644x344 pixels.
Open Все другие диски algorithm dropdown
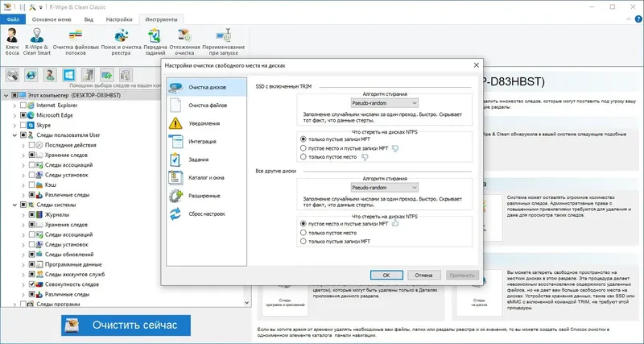coord(385,188)
